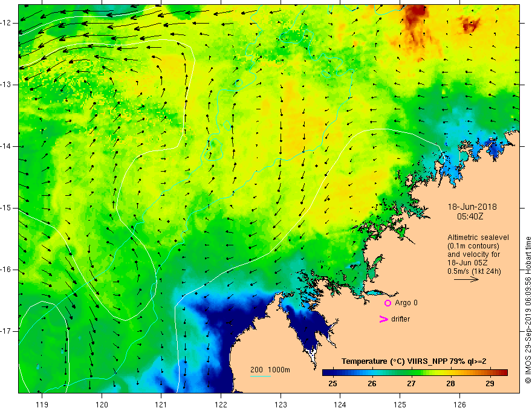532x411 pixels.
Task: Click color bar tick label 29
Action: point(490,384)
